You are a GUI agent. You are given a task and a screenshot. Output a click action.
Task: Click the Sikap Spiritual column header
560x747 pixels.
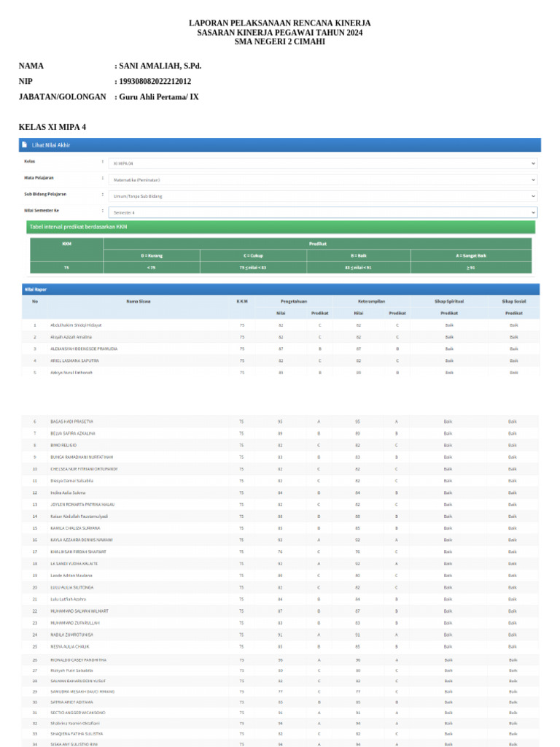(448, 301)
